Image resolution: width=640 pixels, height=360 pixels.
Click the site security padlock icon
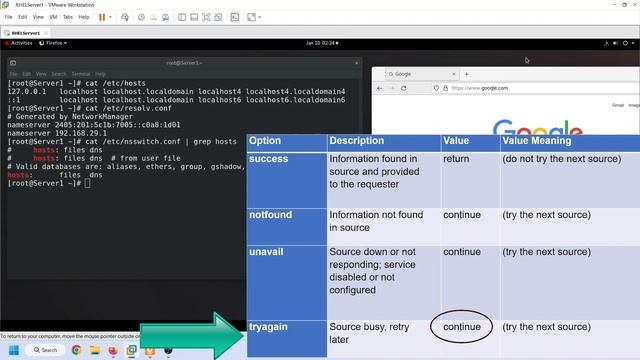coord(445,88)
